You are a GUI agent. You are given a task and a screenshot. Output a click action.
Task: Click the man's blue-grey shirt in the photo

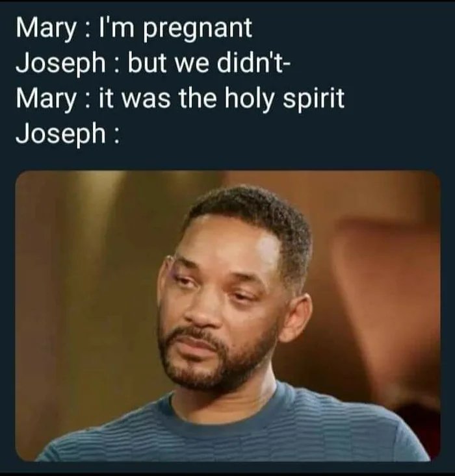click(231, 431)
